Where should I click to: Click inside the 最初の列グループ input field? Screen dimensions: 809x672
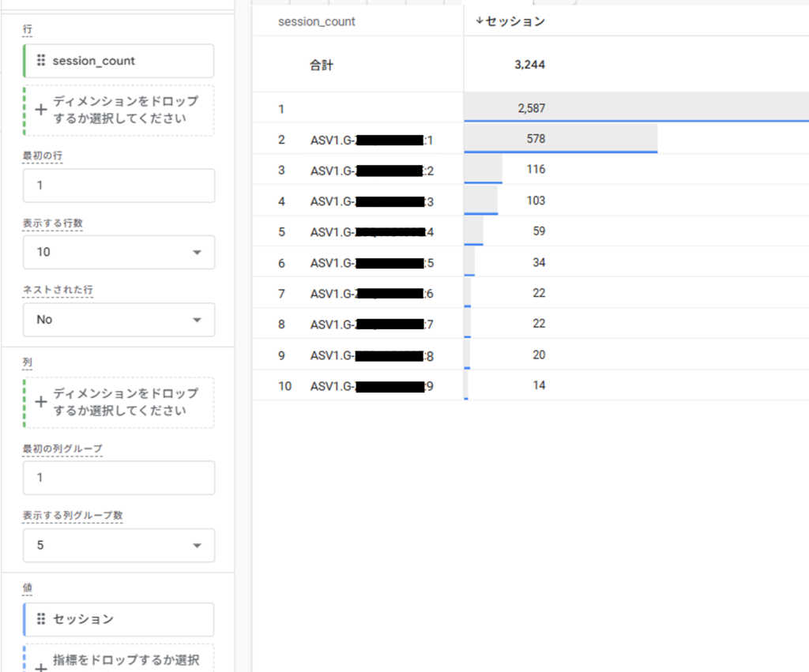119,478
